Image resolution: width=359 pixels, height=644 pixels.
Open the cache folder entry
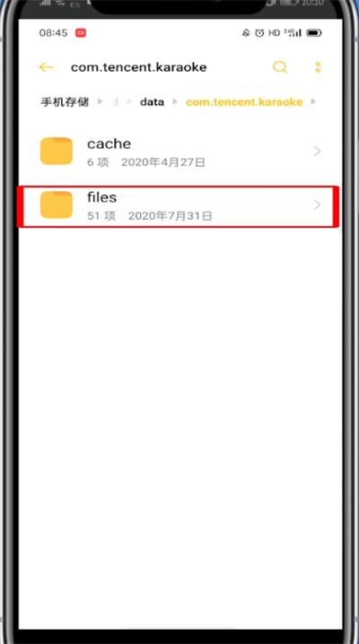(179, 152)
